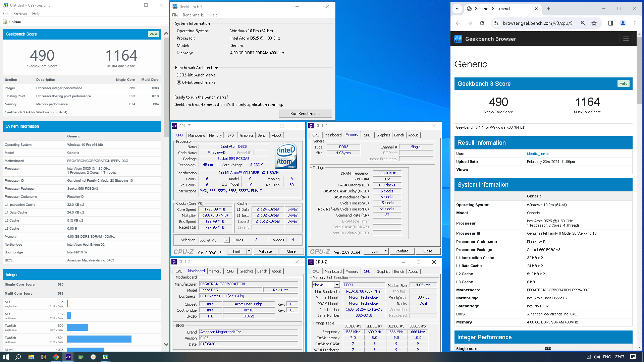Open the Benchmarks menu in Geekbench 3
Screen dimensions: 644x362
pyautogui.click(x=194, y=15)
